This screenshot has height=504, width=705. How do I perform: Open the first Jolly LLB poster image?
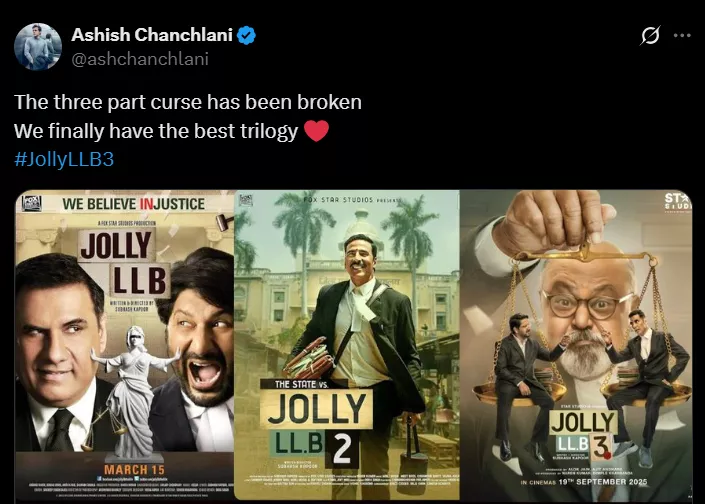125,345
